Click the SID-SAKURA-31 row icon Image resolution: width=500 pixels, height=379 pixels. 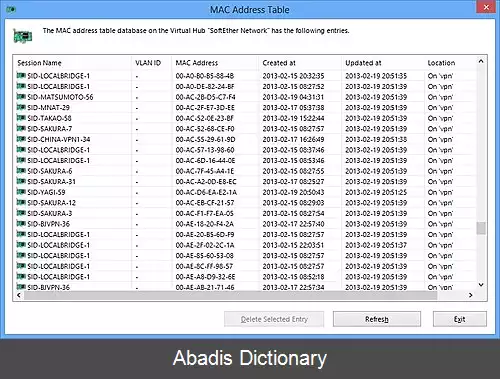pos(21,181)
